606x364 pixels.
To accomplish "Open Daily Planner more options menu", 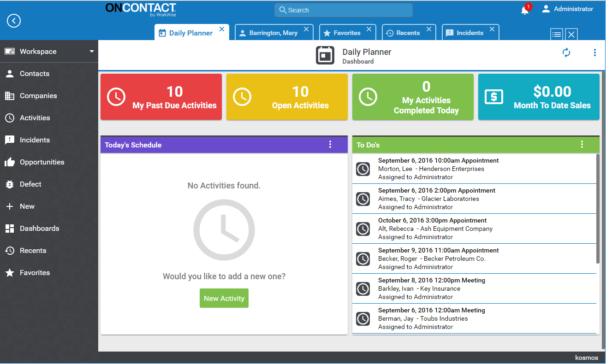I will click(x=594, y=53).
